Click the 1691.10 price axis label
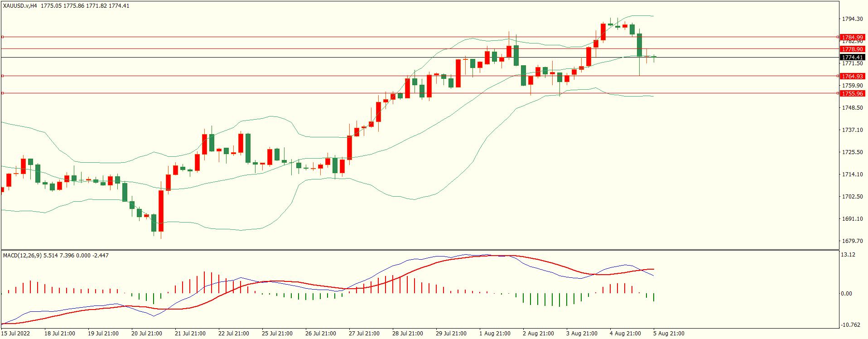Screen dimensions: 868x339 click(852, 219)
